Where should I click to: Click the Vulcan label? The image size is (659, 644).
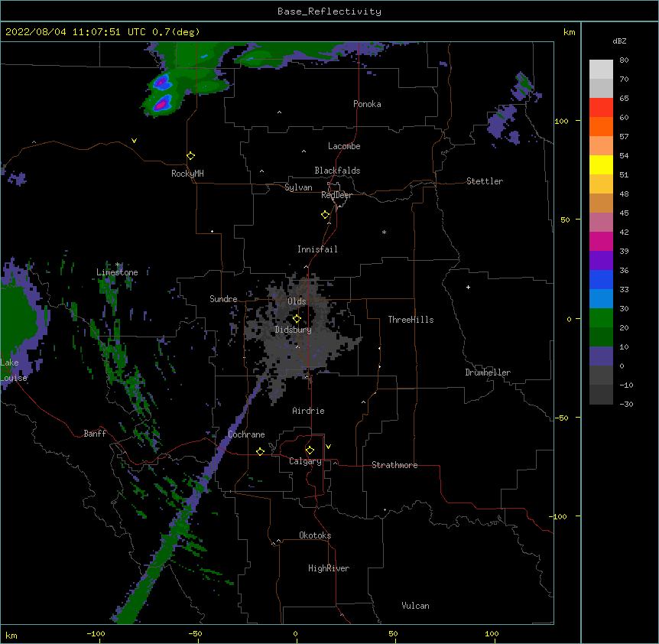coord(415,606)
